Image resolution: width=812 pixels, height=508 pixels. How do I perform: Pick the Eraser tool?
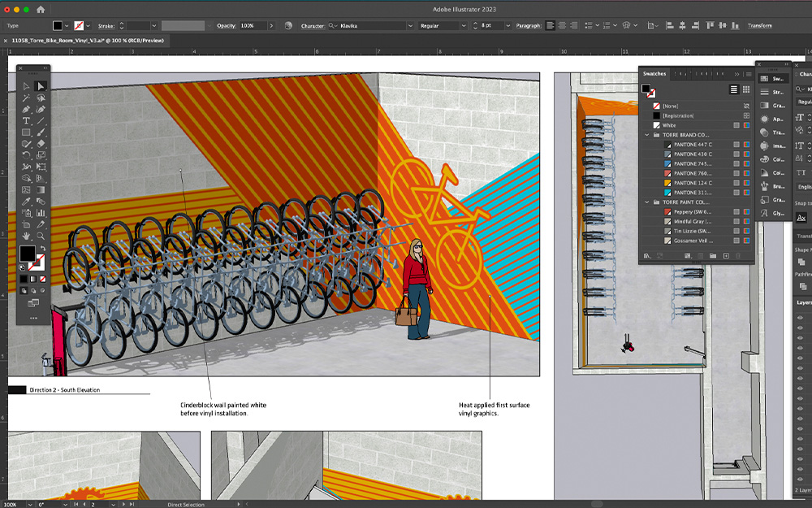[41, 144]
